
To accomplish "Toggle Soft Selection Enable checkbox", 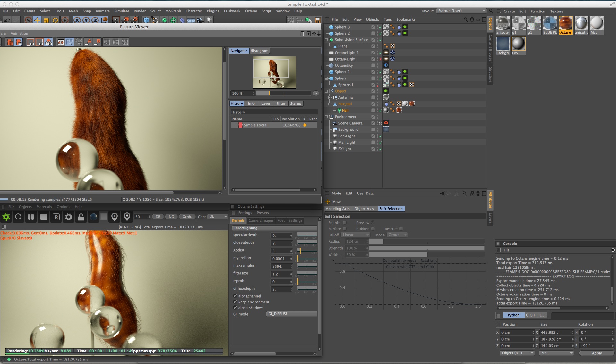I will (x=345, y=223).
